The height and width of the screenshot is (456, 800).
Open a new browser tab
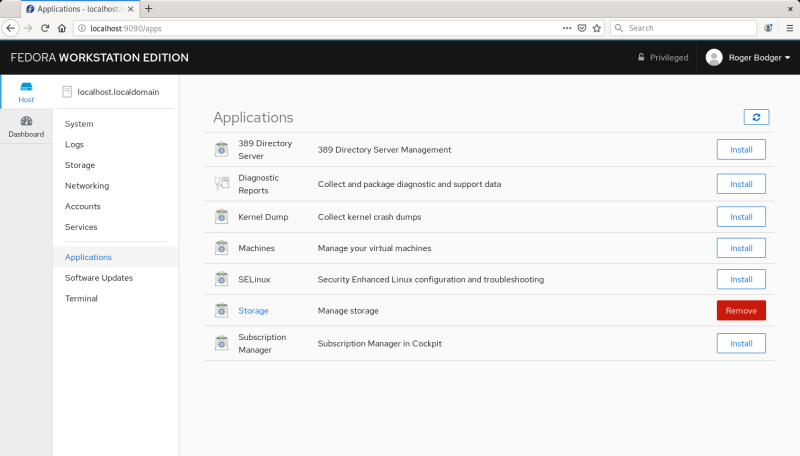[149, 8]
